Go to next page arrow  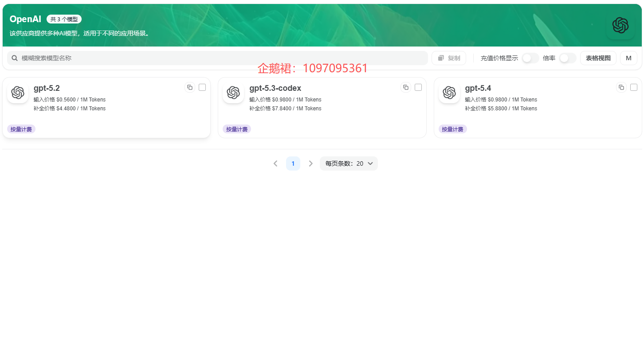coord(311,163)
